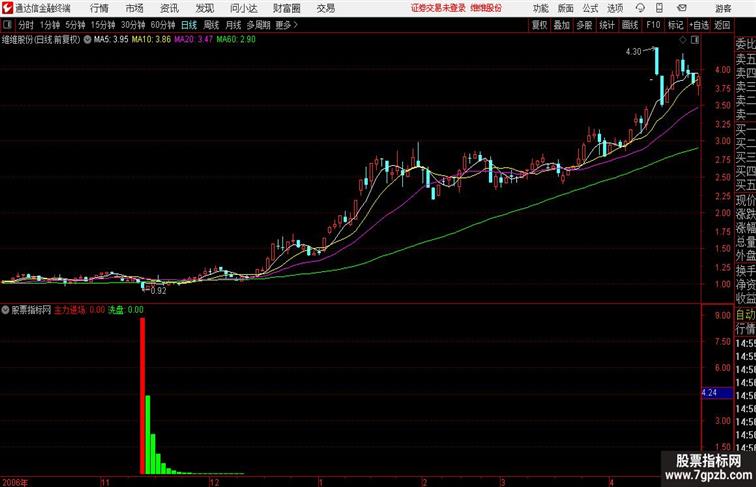This screenshot has height=487, width=756.
Task: Click the 证券交易未登录 login link
Action: [438, 8]
